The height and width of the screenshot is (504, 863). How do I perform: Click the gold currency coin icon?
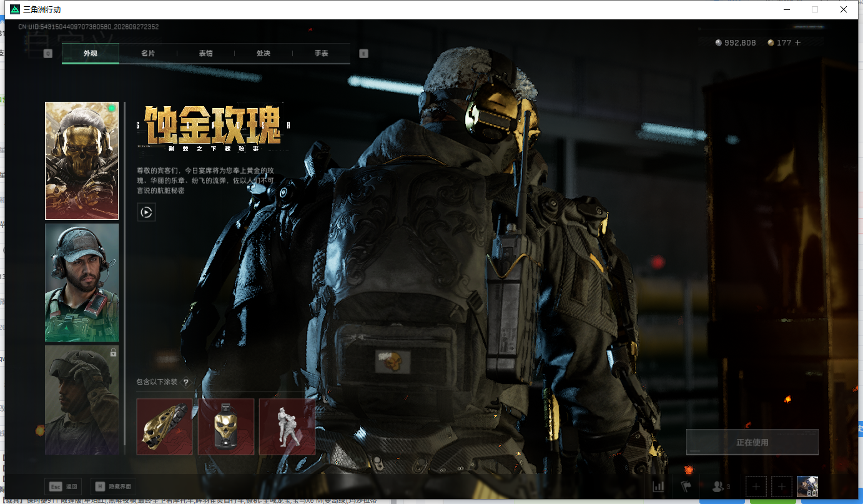click(771, 43)
